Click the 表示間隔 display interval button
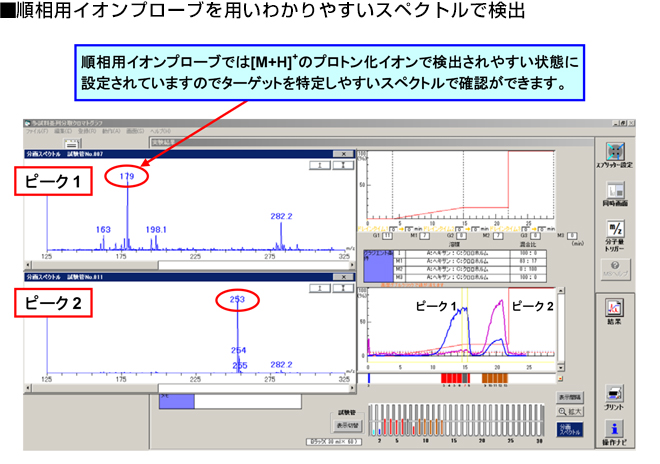Viewport: 660px width, 464px height. 570,397
